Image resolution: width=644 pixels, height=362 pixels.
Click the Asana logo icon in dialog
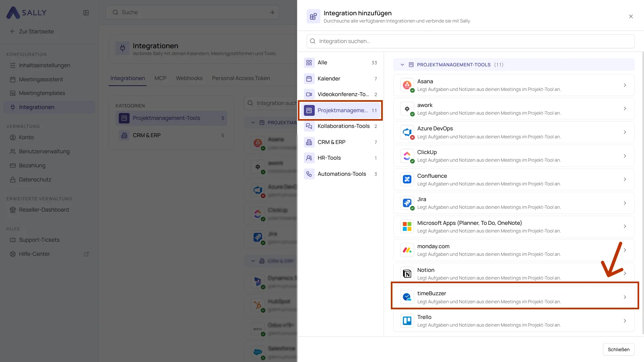tap(407, 85)
